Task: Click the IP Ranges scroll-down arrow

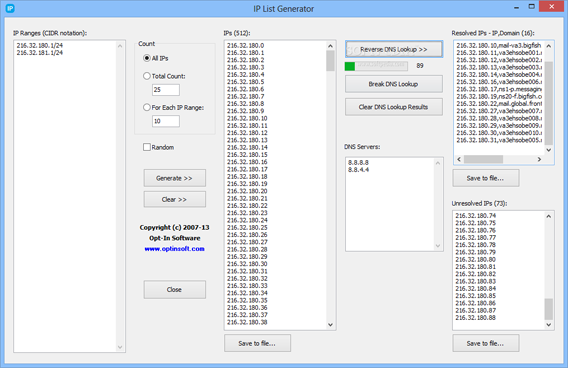Action: [120, 347]
